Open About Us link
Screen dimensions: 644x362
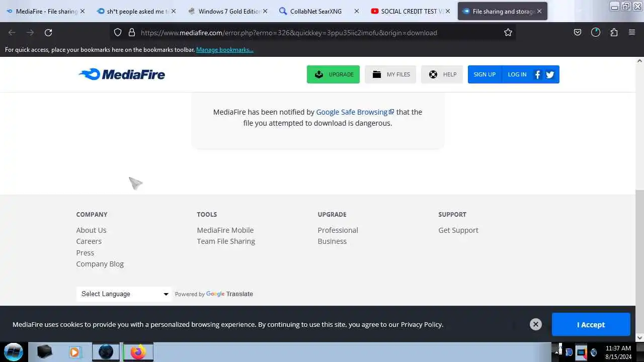(x=91, y=230)
